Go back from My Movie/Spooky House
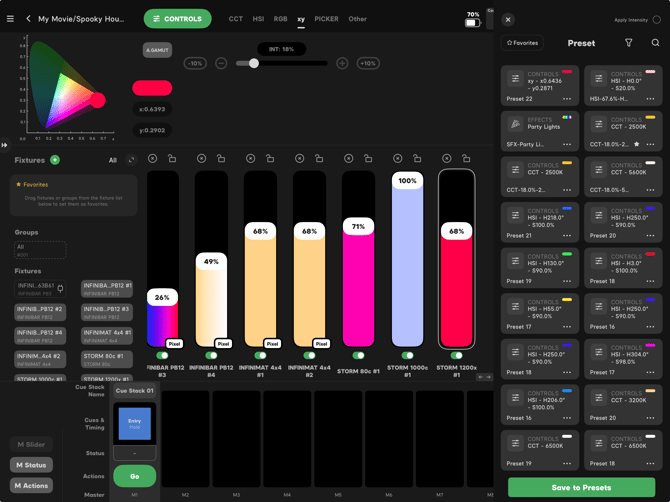Viewport: 670px width, 502px height. coord(28,19)
